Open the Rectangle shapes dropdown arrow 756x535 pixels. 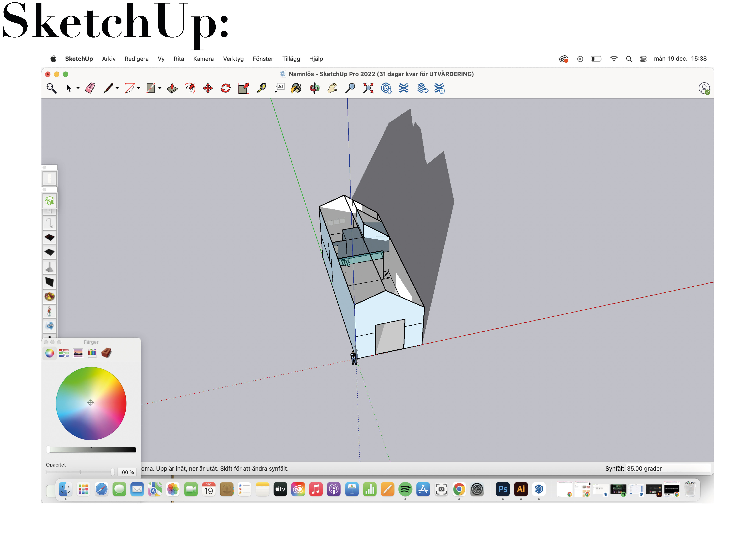[x=160, y=88]
